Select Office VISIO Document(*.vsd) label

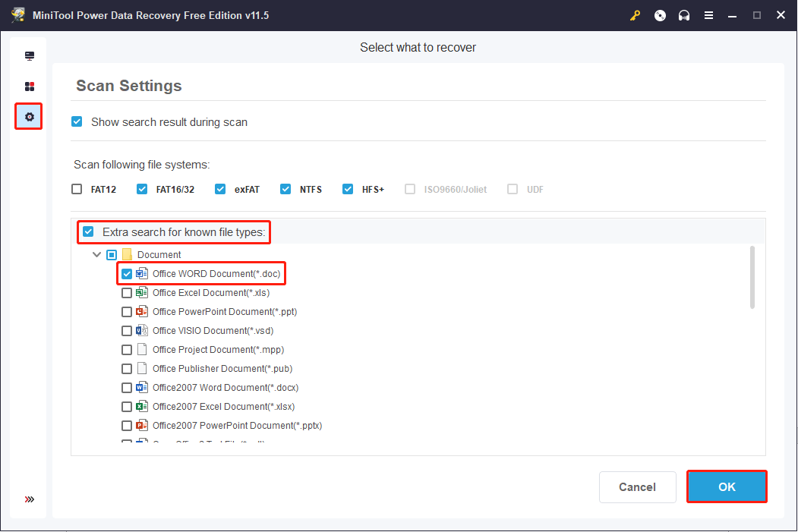point(213,331)
